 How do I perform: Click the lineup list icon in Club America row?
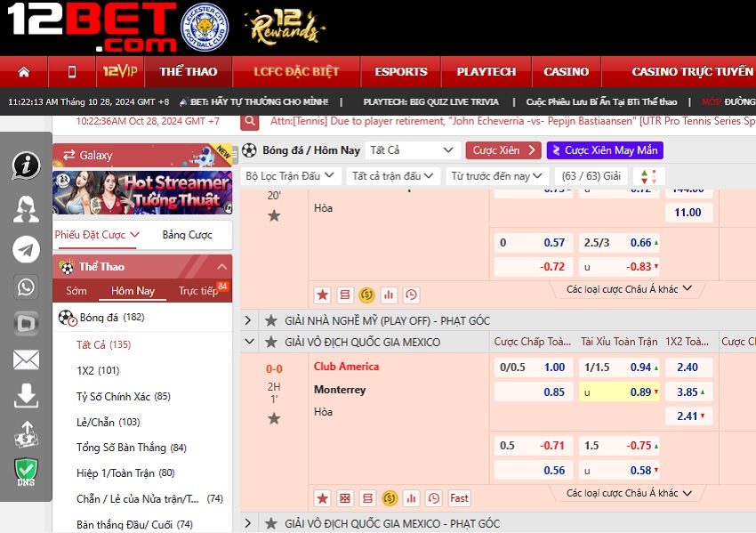(367, 498)
